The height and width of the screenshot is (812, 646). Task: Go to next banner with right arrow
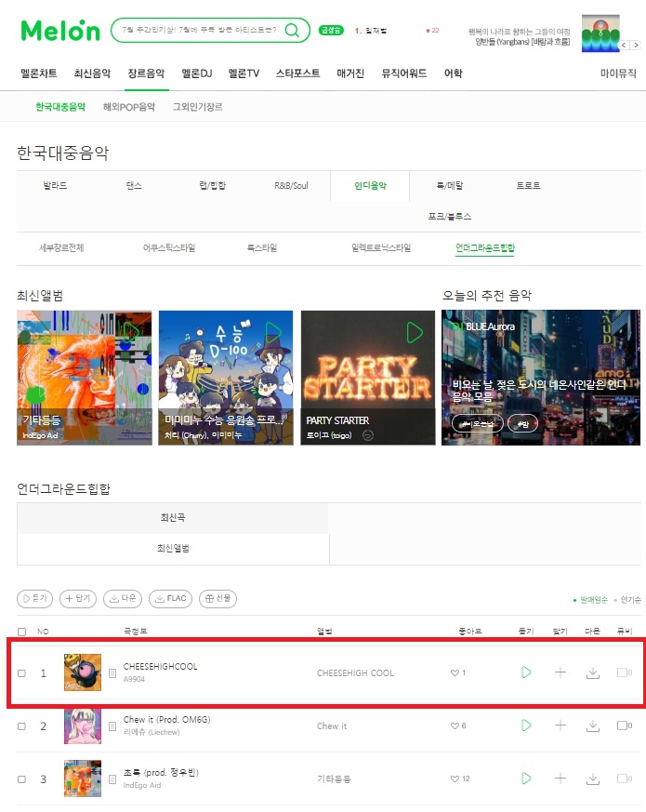(x=636, y=45)
